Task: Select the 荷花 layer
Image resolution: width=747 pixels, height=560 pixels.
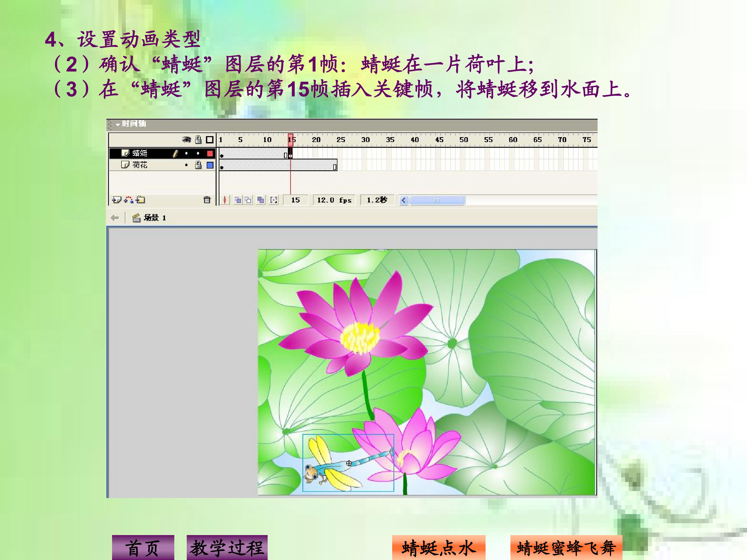Action: point(162,165)
